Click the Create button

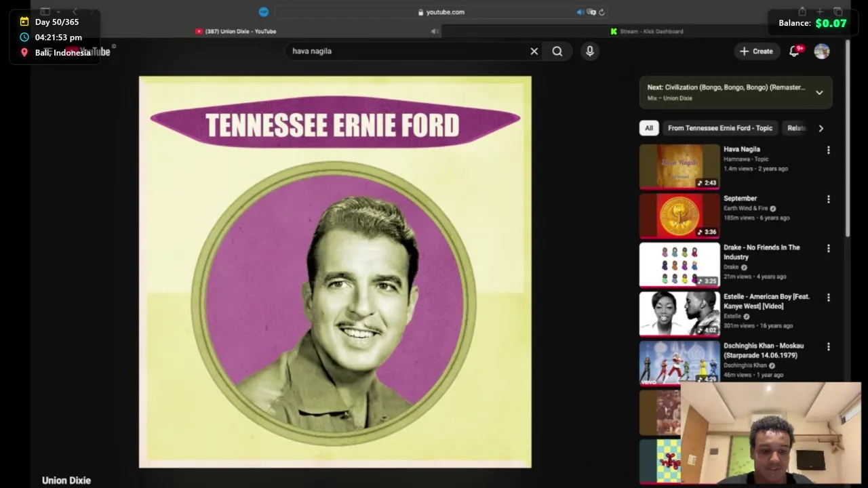(756, 51)
